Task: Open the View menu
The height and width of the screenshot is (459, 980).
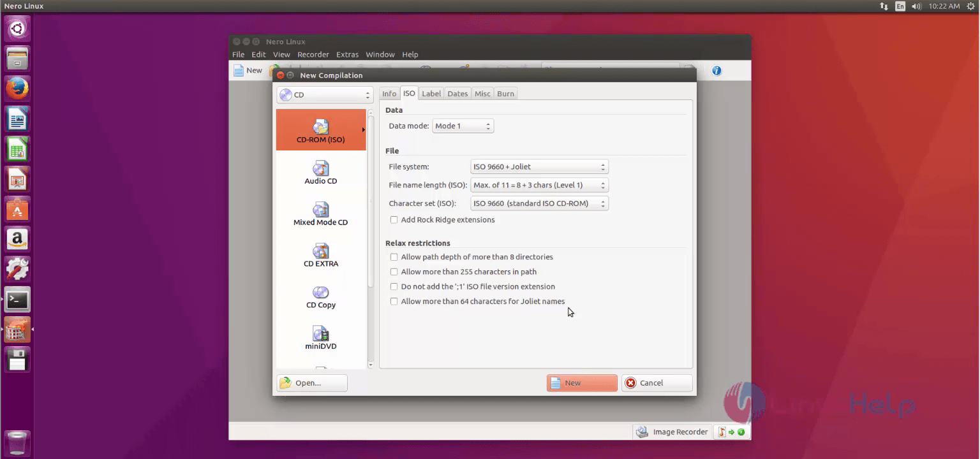Action: click(x=281, y=54)
